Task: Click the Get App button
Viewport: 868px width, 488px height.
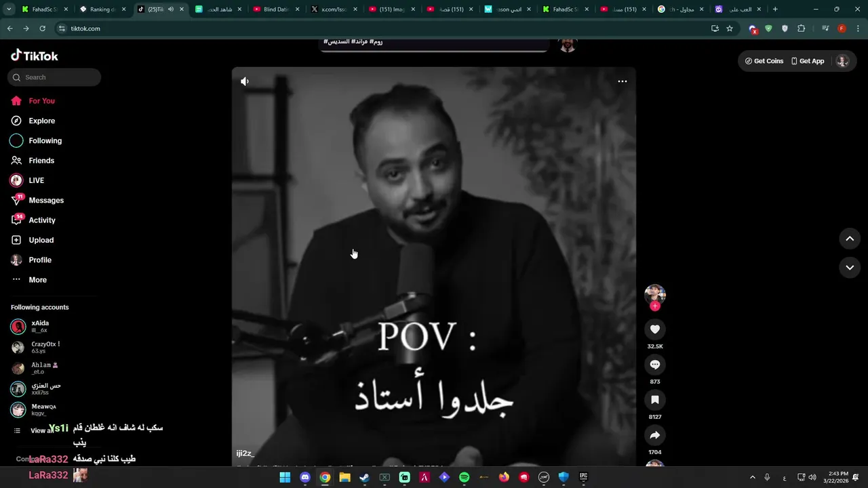Action: [808, 61]
